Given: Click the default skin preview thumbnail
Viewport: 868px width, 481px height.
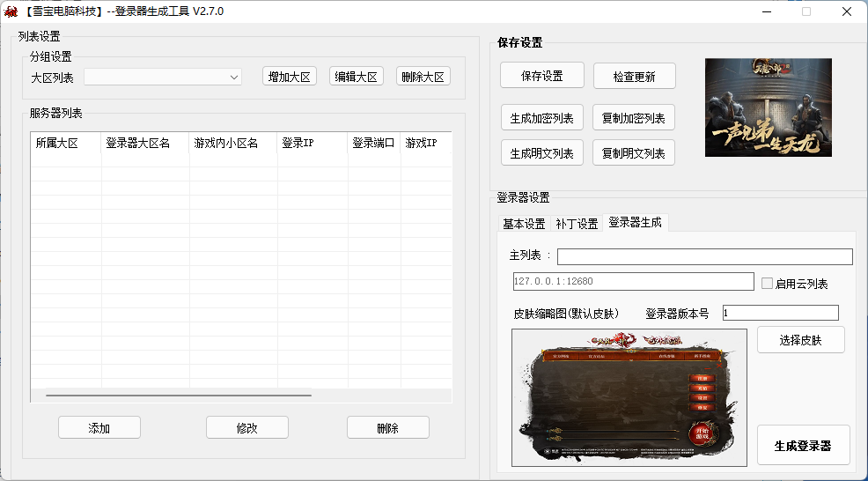Looking at the screenshot, I should coord(629,396).
